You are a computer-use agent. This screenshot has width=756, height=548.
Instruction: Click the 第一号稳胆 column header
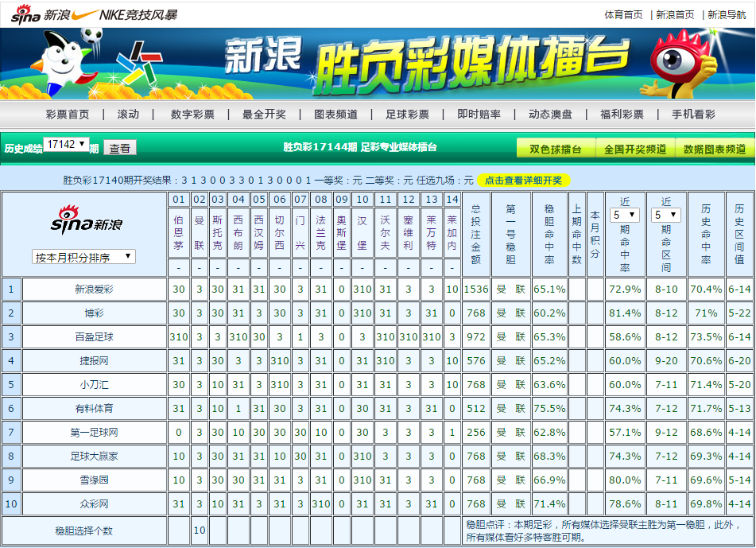pyautogui.click(x=510, y=234)
